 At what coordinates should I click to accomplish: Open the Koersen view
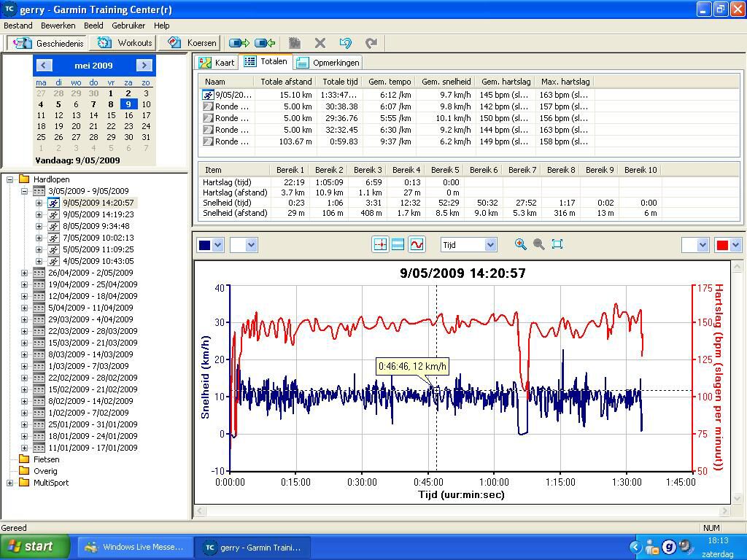click(x=190, y=43)
